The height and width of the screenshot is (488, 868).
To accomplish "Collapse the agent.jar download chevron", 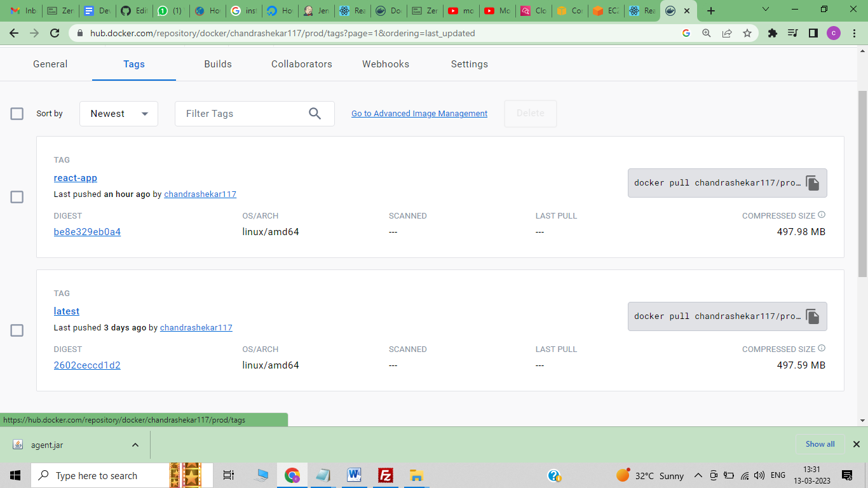I will [x=134, y=444].
